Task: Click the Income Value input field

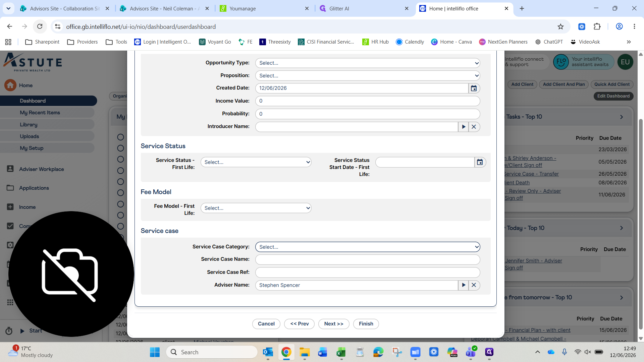Action: click(368, 101)
